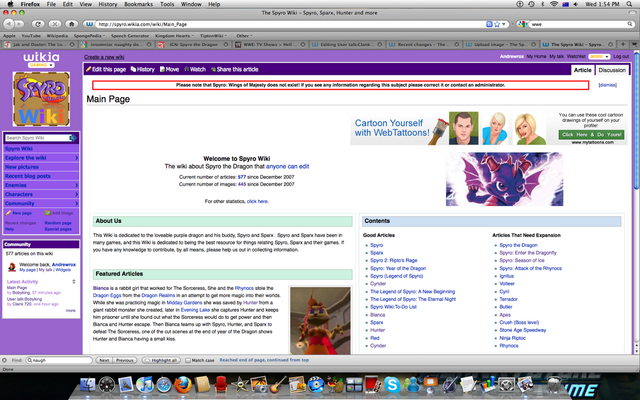Click the URL address field
Image resolution: width=640 pixels, height=400 pixels.
291,24
